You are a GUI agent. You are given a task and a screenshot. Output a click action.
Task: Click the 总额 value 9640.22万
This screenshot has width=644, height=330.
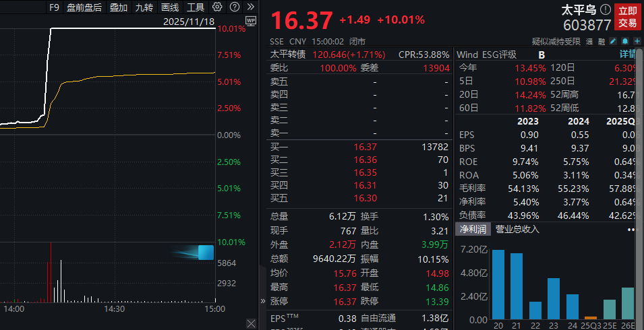[x=334, y=259]
